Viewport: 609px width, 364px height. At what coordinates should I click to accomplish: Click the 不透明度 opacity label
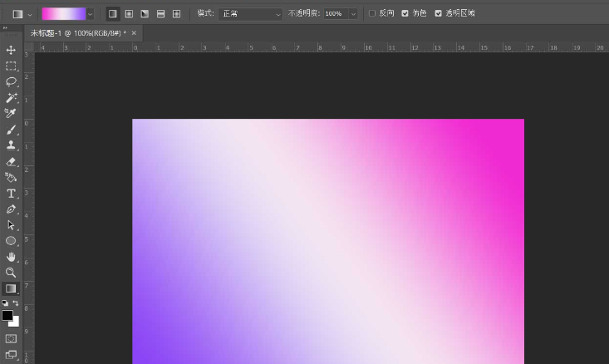pos(304,13)
